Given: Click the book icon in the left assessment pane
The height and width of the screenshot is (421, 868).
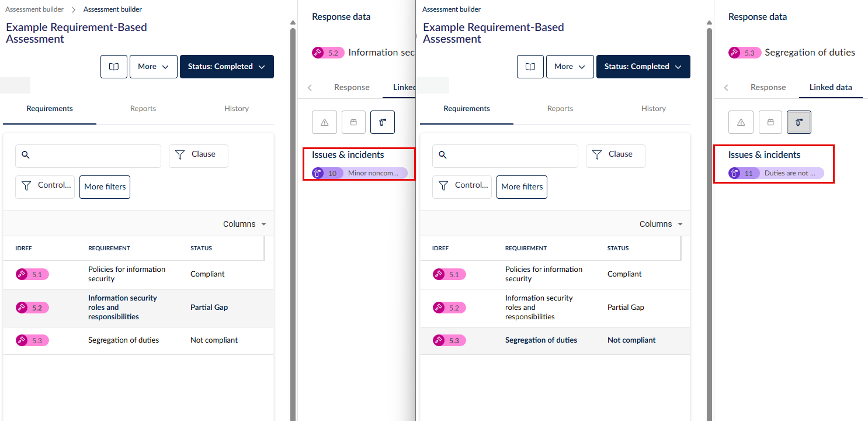Looking at the screenshot, I should click(x=114, y=67).
